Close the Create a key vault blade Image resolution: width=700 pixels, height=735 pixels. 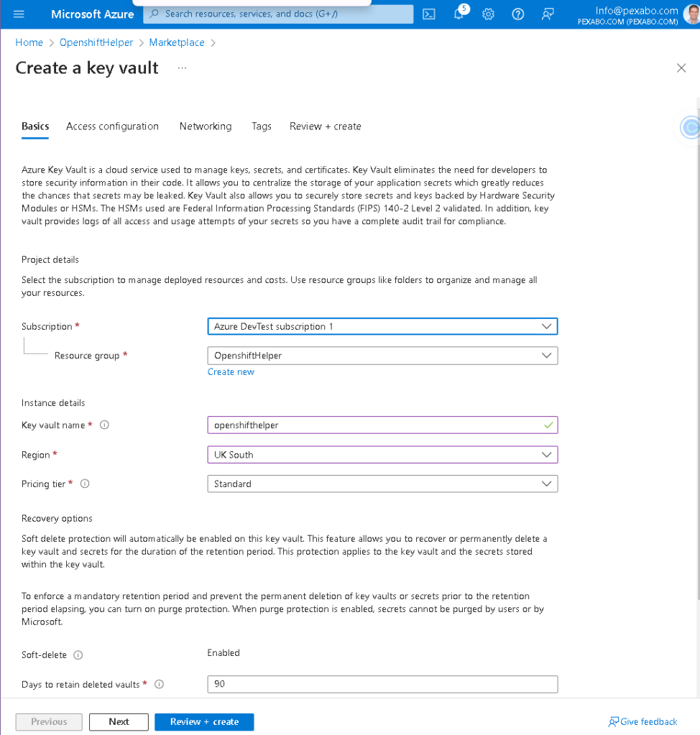click(x=681, y=68)
